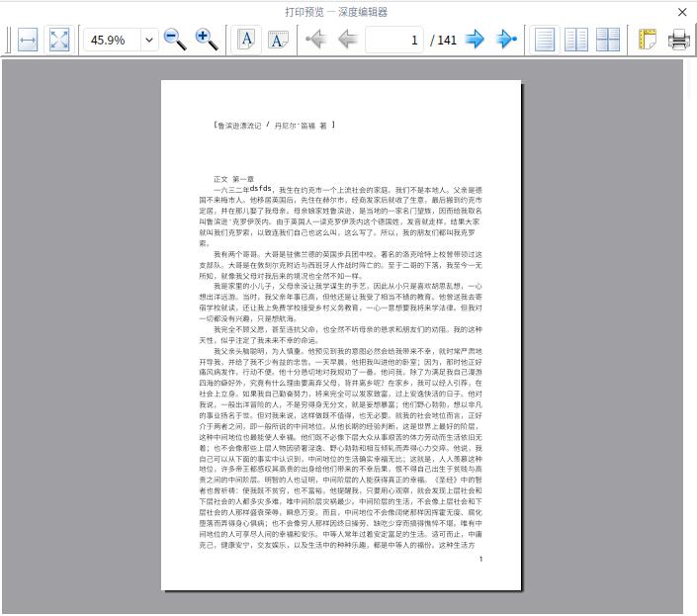The height and width of the screenshot is (616, 697).
Task: Go to the next page
Action: (476, 40)
